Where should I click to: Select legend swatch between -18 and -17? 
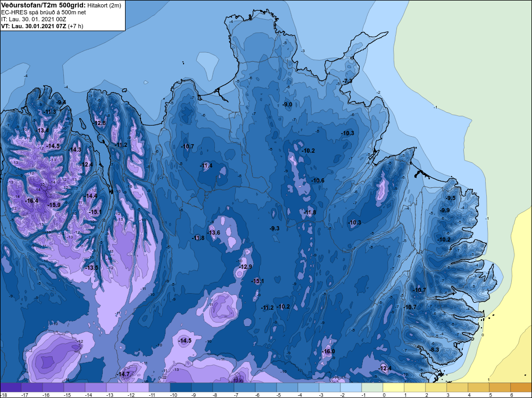[x=11, y=387]
